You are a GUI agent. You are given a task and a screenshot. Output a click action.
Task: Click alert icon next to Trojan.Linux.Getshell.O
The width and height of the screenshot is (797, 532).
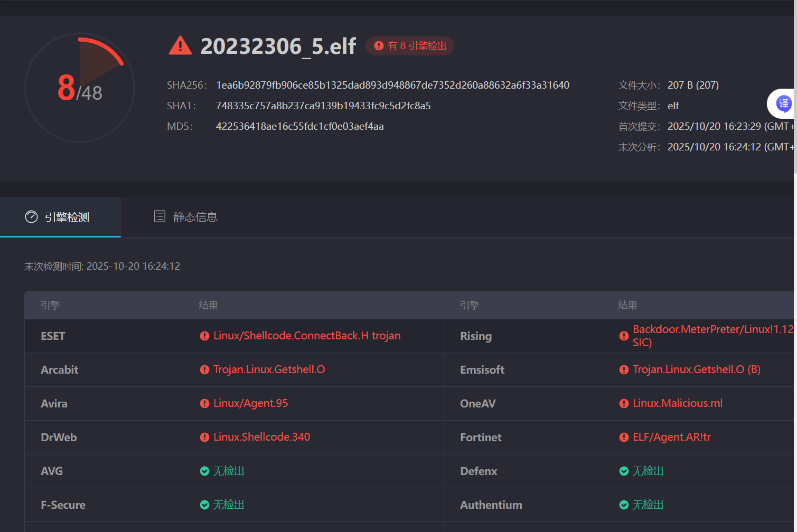[x=204, y=370]
